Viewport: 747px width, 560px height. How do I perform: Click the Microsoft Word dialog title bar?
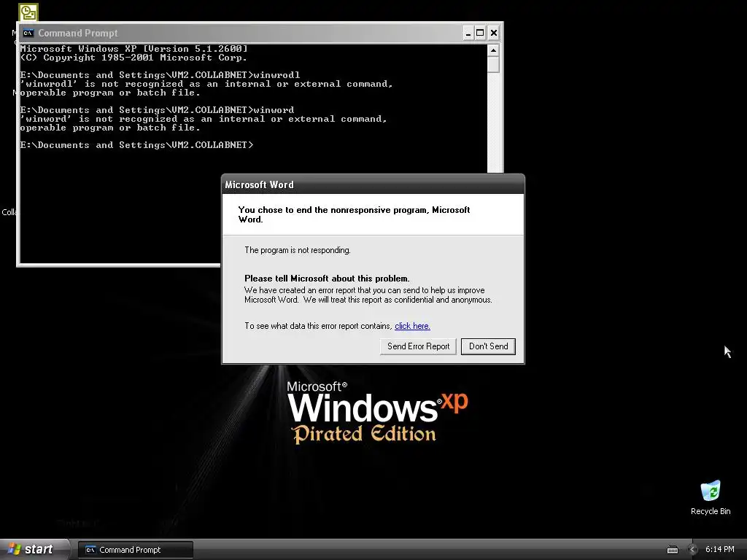click(x=373, y=184)
